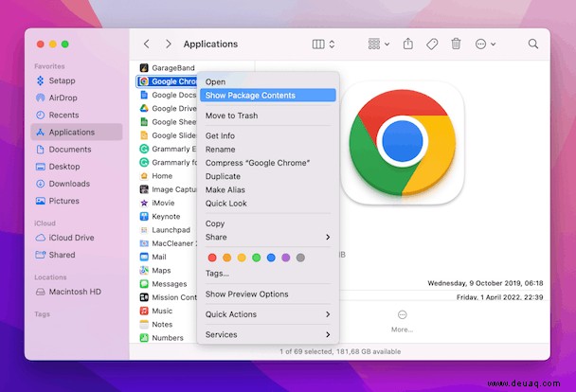Choose Move to Trash
Viewport: 576px width, 392px height.
[x=268, y=116]
